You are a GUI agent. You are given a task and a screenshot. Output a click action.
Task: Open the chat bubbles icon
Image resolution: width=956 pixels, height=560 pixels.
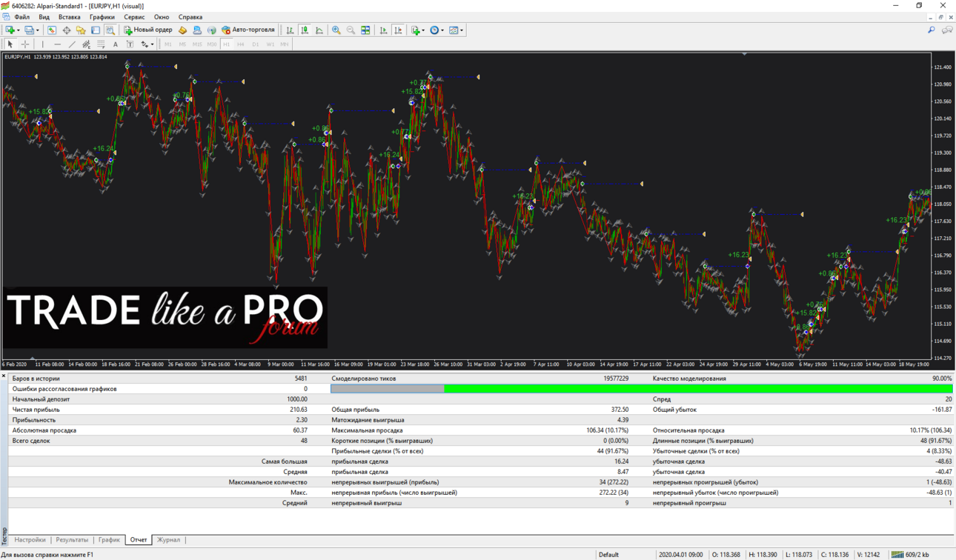pos(947,30)
